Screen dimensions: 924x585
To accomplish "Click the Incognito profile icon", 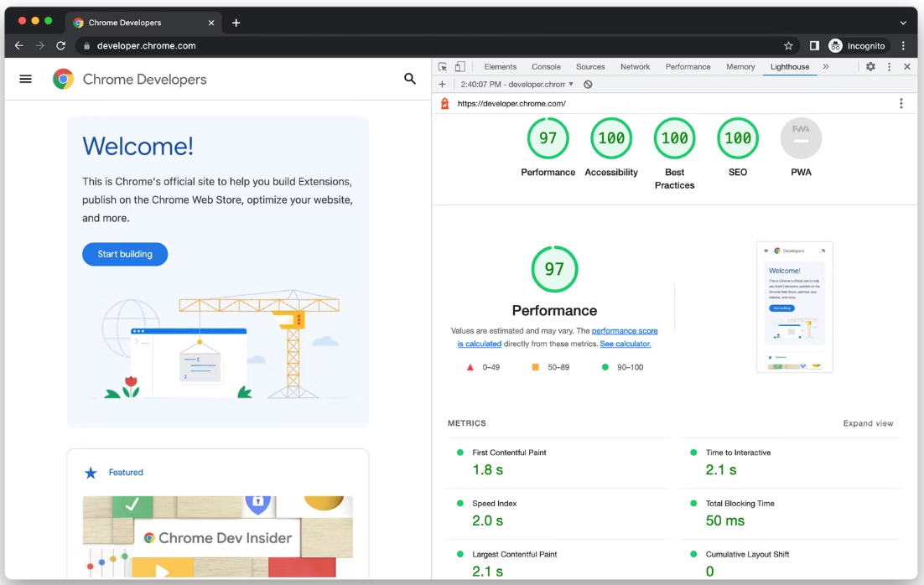I will [x=834, y=45].
